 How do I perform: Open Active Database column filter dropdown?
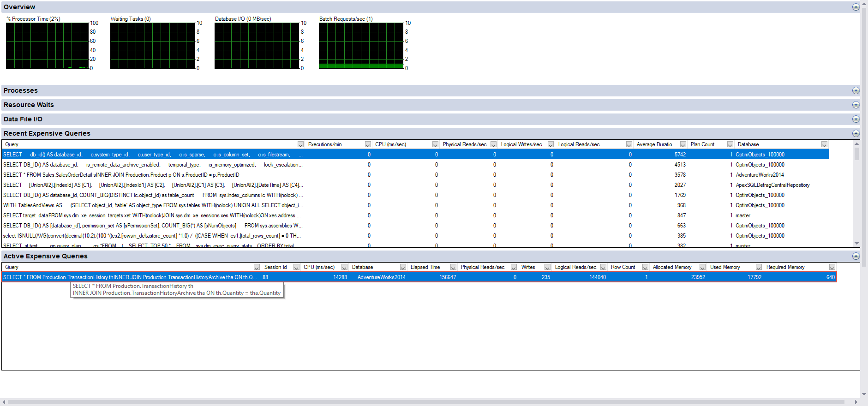(x=403, y=267)
